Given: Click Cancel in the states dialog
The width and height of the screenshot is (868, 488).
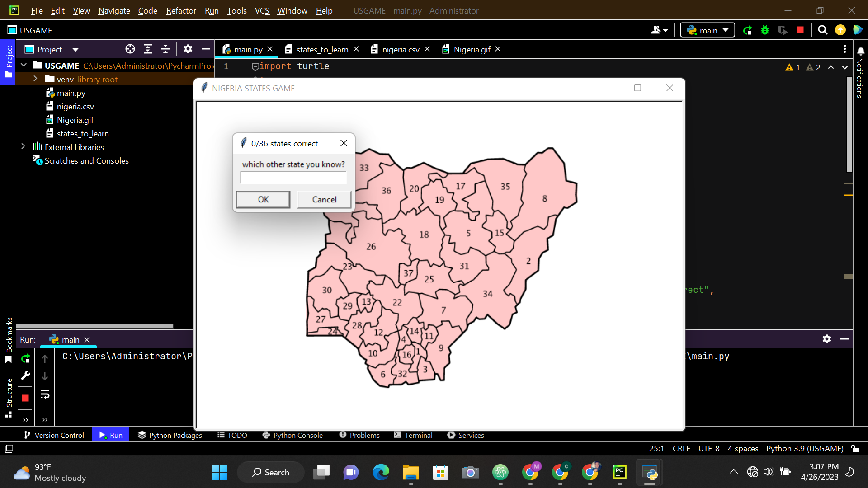Looking at the screenshot, I should (x=324, y=199).
